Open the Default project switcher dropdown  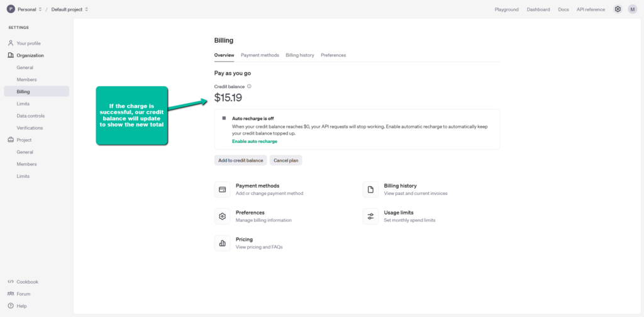pos(70,9)
